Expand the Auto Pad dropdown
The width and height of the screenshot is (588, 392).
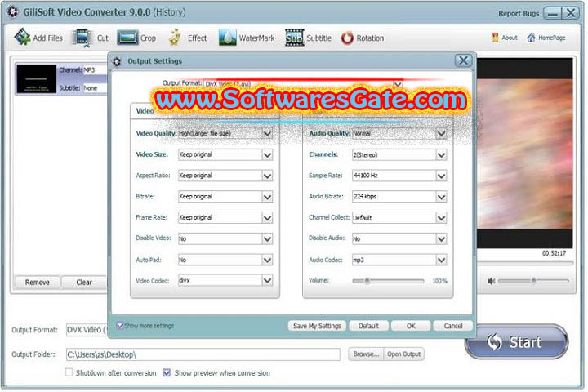(267, 260)
